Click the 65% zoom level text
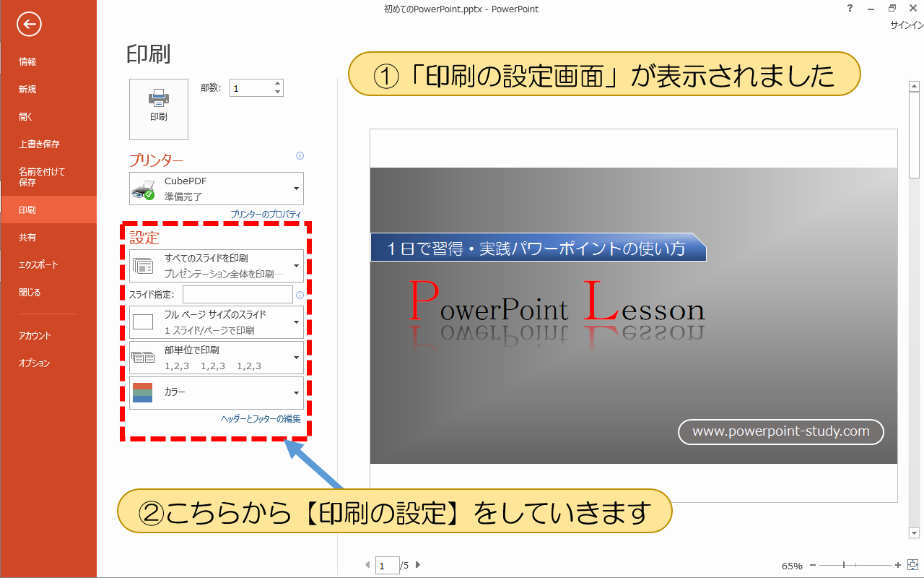Viewport: 924px width, 578px height. 792,566
